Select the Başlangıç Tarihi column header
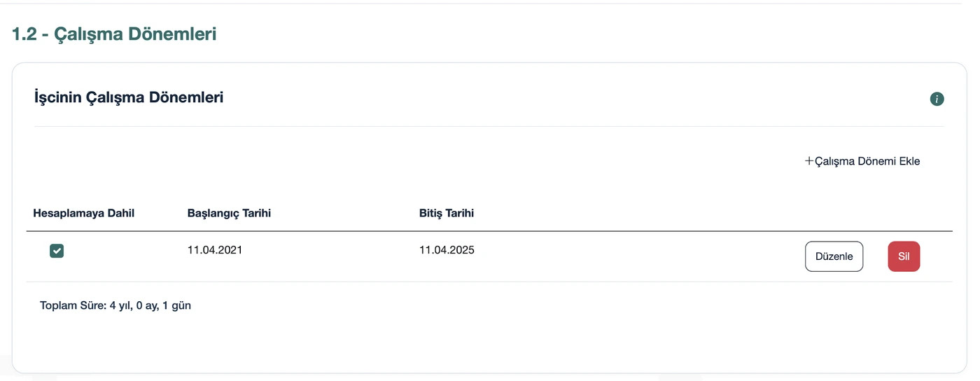The height and width of the screenshot is (381, 980). pyautogui.click(x=229, y=213)
